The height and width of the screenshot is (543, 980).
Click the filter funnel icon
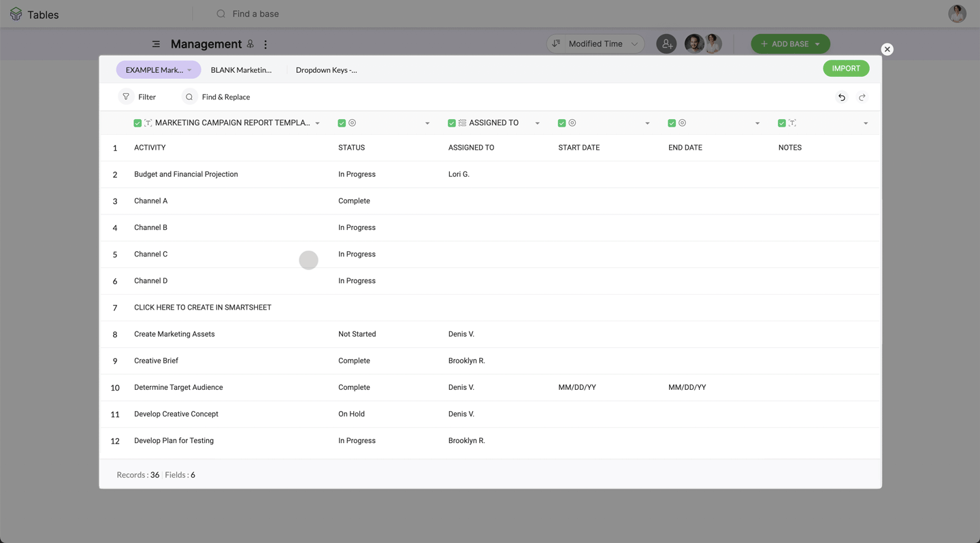tap(126, 97)
